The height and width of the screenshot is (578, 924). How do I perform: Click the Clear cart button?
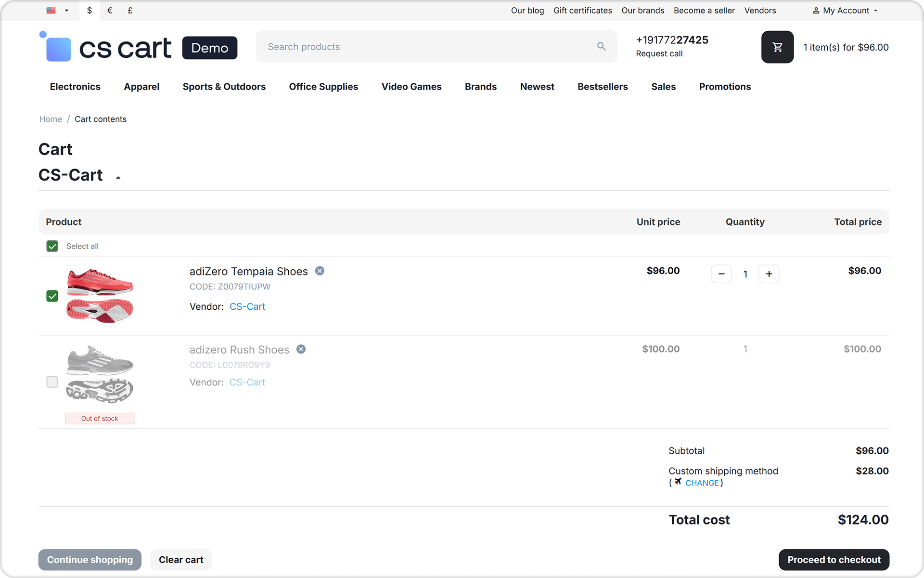click(x=181, y=560)
